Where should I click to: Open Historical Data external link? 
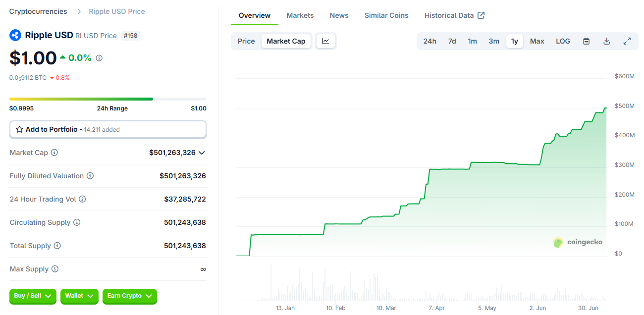pos(454,15)
